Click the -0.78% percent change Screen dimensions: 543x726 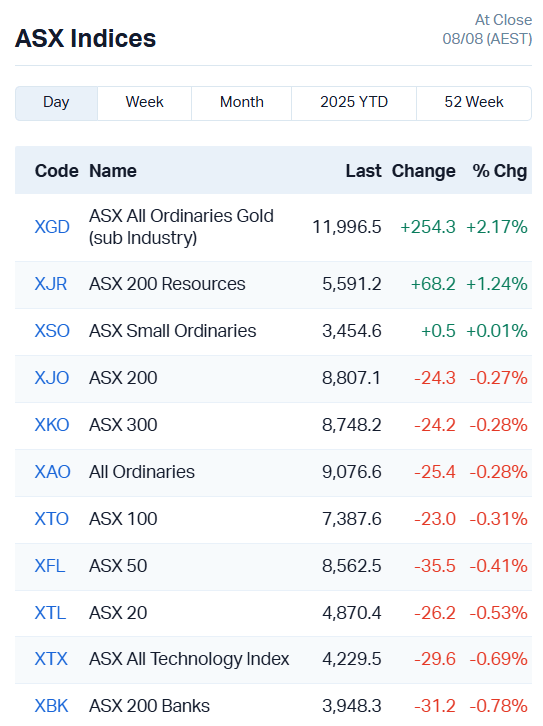(499, 706)
